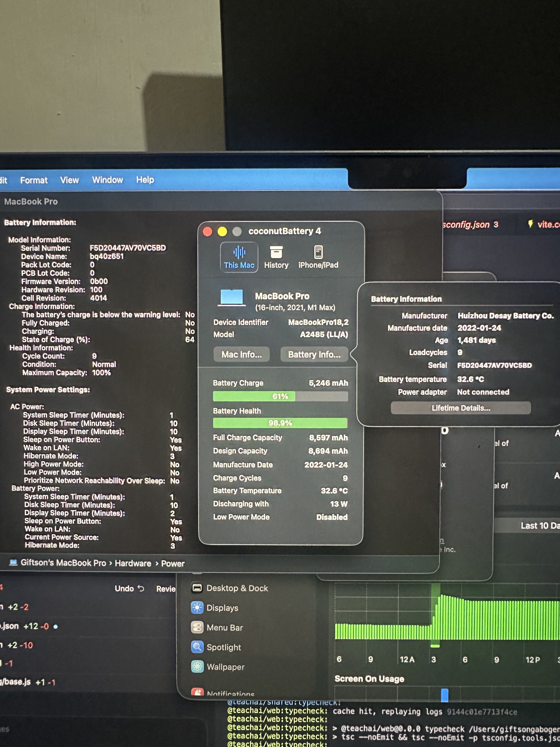The image size is (560, 747).
Task: Click the Mac Info... button
Action: (242, 355)
